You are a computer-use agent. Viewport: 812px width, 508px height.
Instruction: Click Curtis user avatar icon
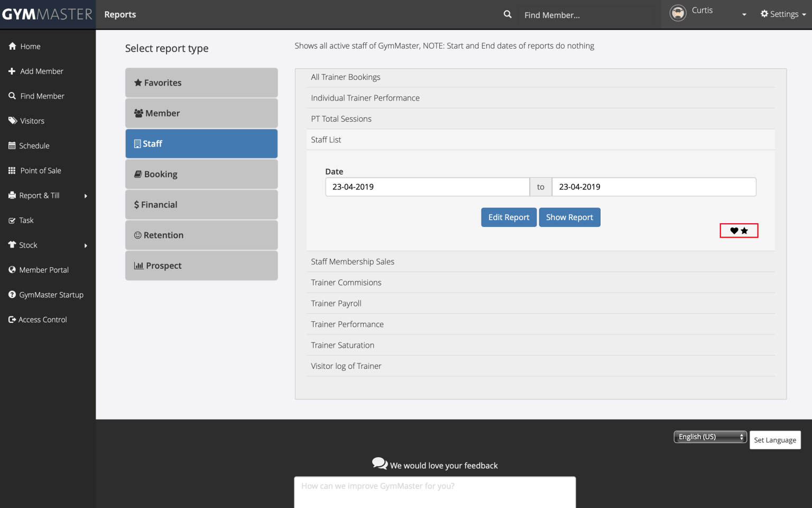pos(678,13)
